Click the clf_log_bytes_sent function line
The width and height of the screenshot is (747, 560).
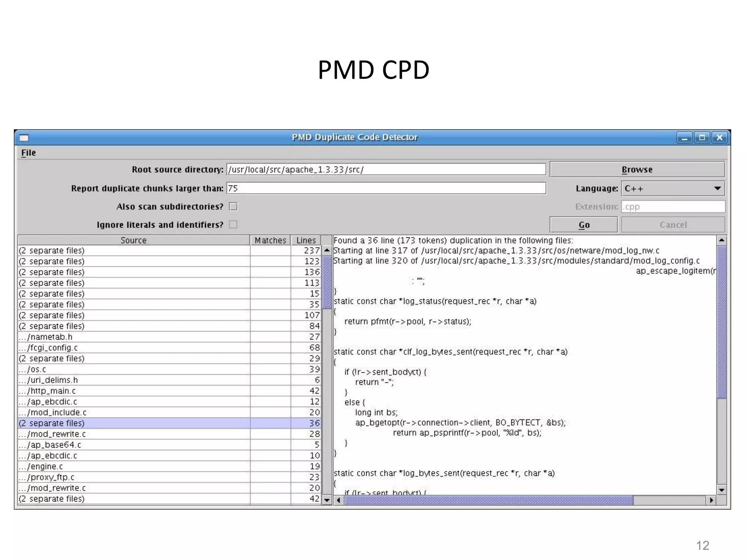450,352
